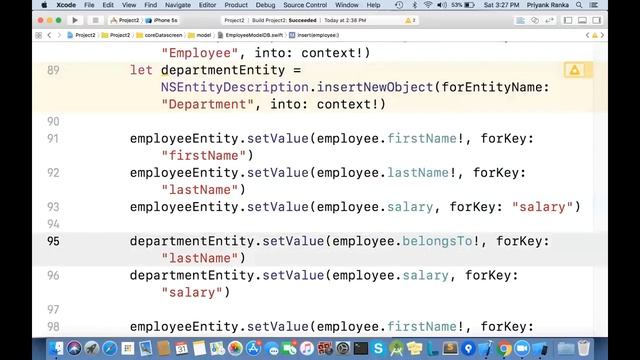Image resolution: width=640 pixels, height=360 pixels.
Task: Click the Bluetooth icon in menu bar
Action: tap(415, 5)
